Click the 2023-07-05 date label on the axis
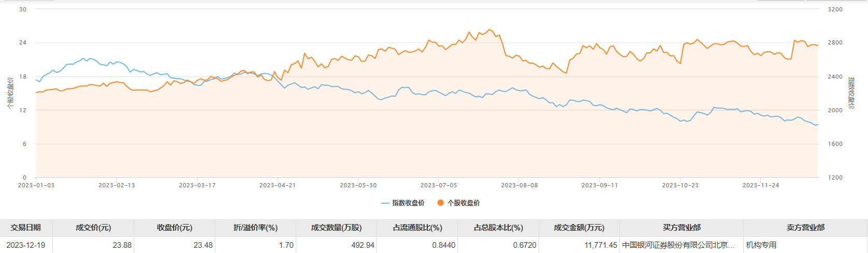 (x=439, y=185)
